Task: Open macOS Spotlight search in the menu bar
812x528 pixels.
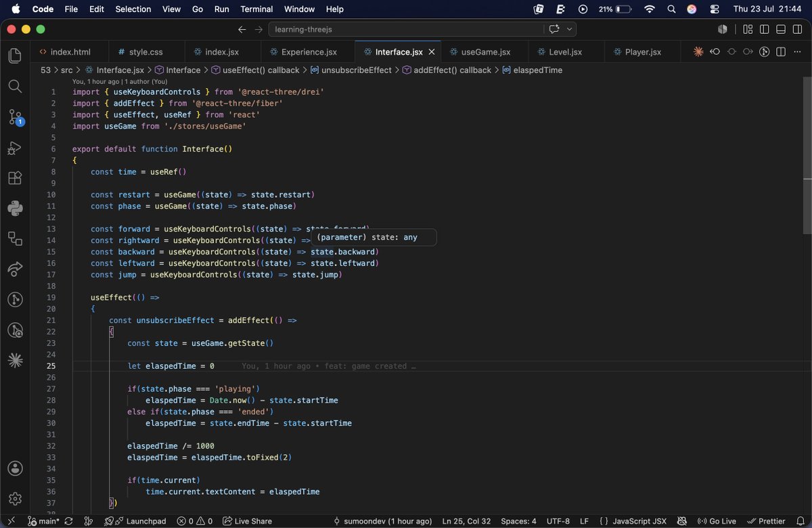Action: point(671,9)
